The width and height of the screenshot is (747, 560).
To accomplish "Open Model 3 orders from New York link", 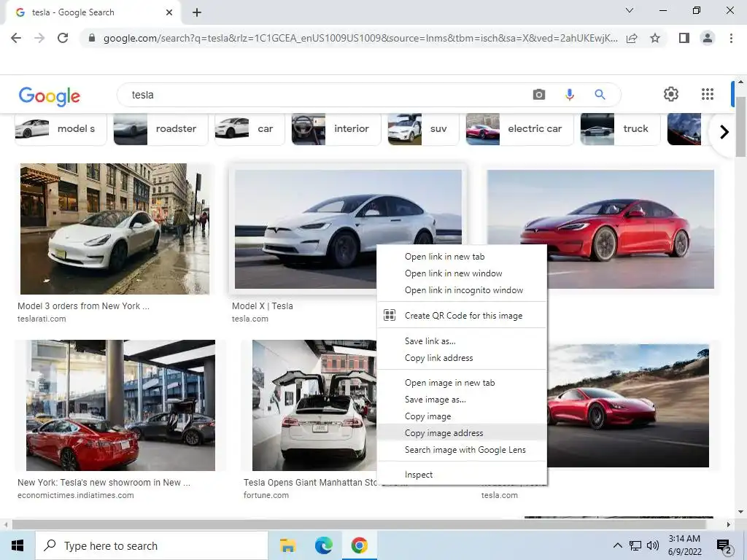I will (83, 306).
